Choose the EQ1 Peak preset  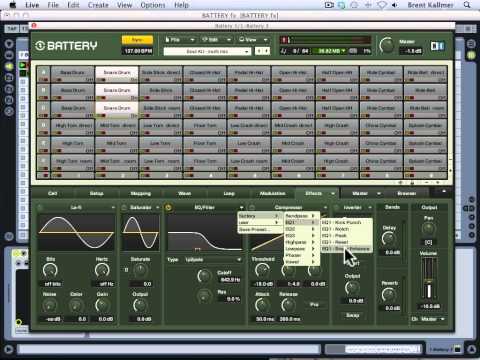click(x=346, y=236)
